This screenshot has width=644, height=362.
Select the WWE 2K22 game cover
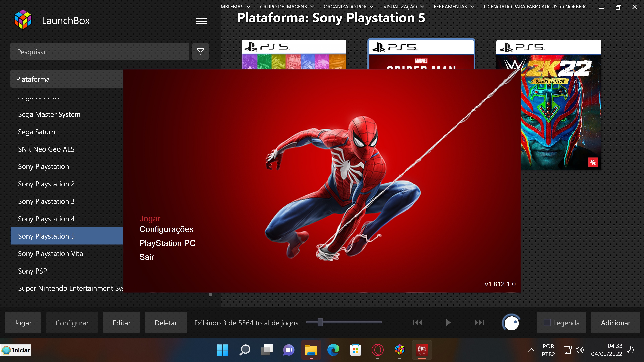(561, 105)
